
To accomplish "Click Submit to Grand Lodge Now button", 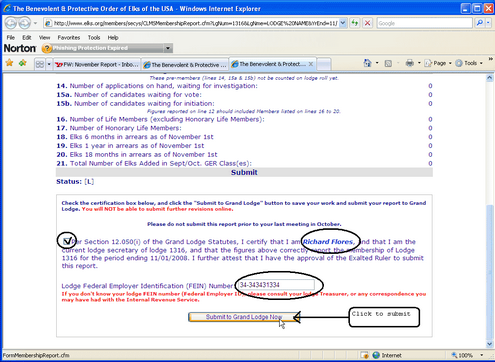I will click(x=244, y=317).
